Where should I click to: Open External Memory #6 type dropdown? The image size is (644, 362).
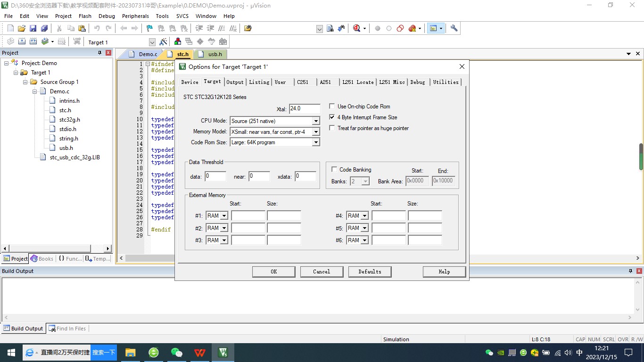point(364,240)
